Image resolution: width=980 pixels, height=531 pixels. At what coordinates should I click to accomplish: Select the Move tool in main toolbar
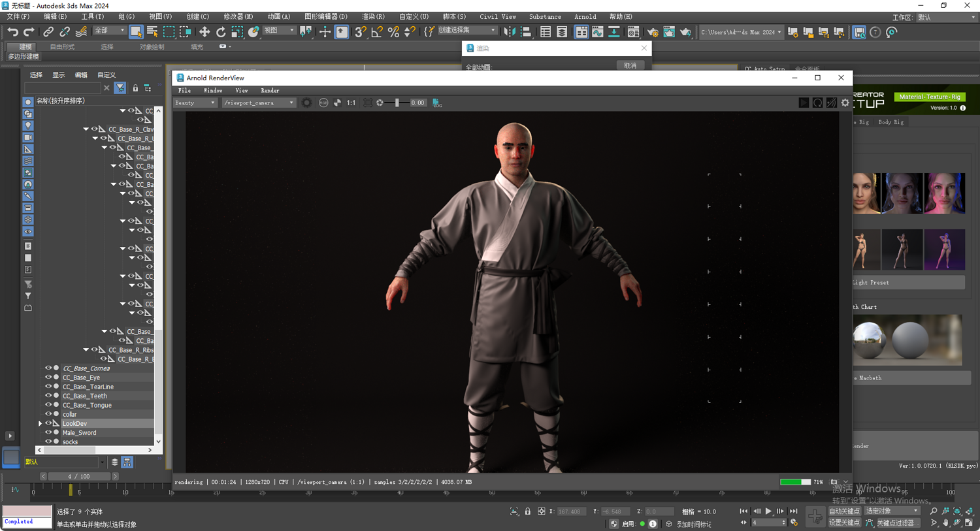pyautogui.click(x=204, y=32)
